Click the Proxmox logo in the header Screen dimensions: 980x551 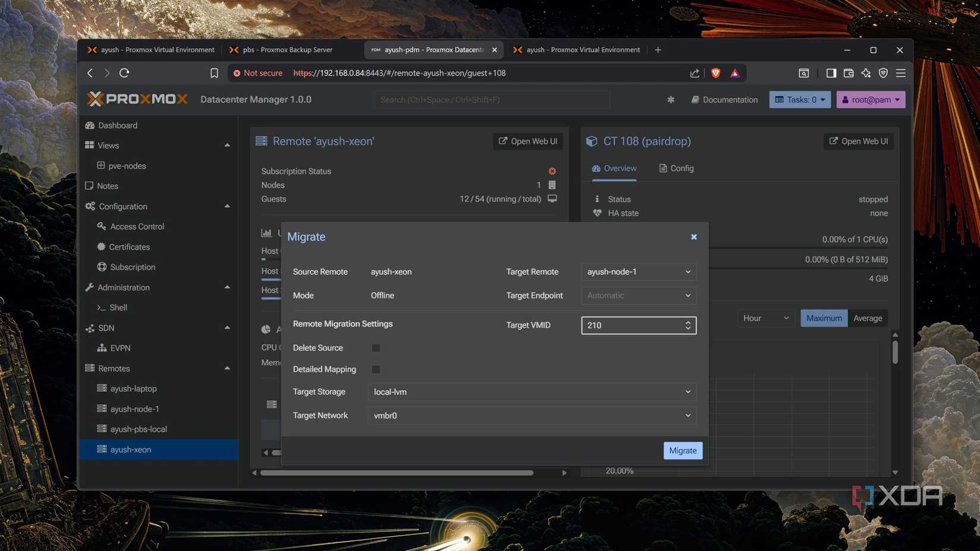coord(137,99)
